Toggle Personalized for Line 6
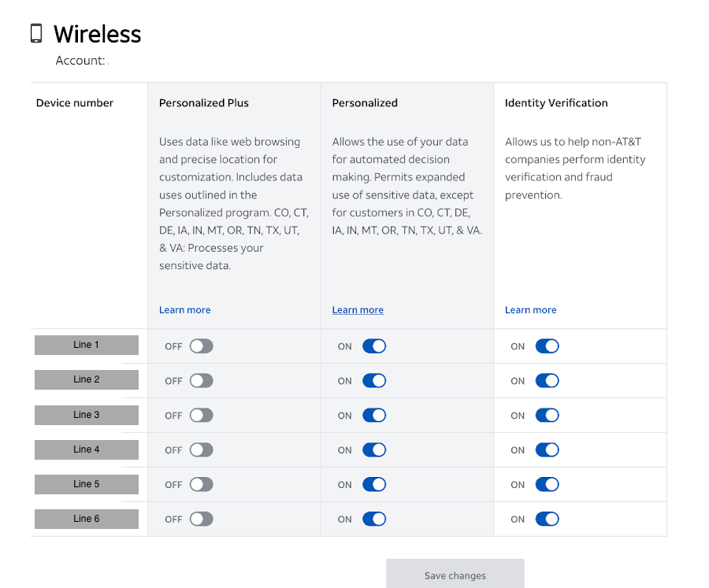 [374, 519]
